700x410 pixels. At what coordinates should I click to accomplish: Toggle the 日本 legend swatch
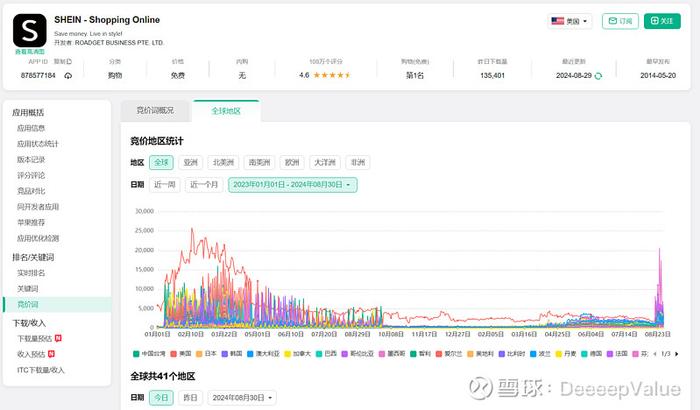click(200, 354)
